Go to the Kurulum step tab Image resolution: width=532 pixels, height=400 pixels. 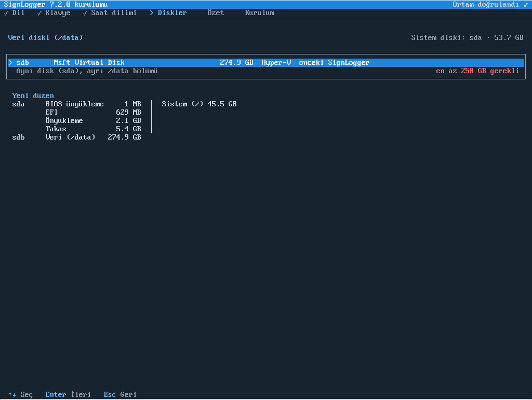[x=260, y=13]
